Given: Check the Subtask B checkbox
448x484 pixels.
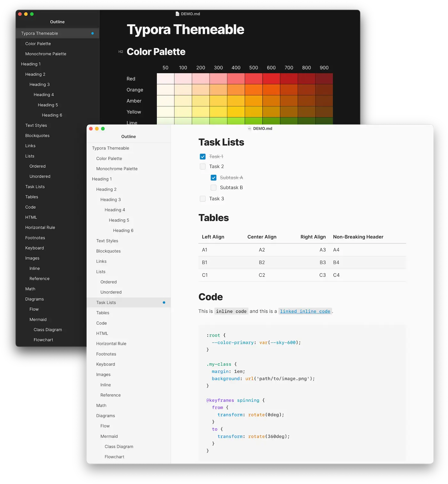Looking at the screenshot, I should point(213,187).
